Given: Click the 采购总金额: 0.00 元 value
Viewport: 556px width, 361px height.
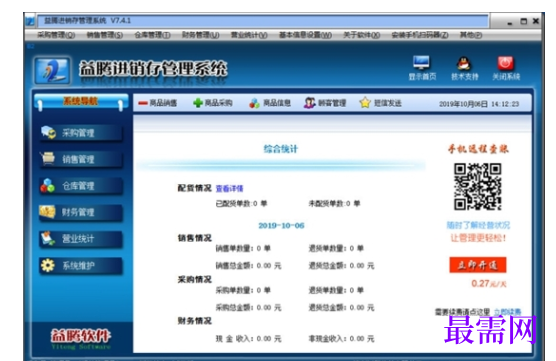Looking at the screenshot, I should click(248, 307).
